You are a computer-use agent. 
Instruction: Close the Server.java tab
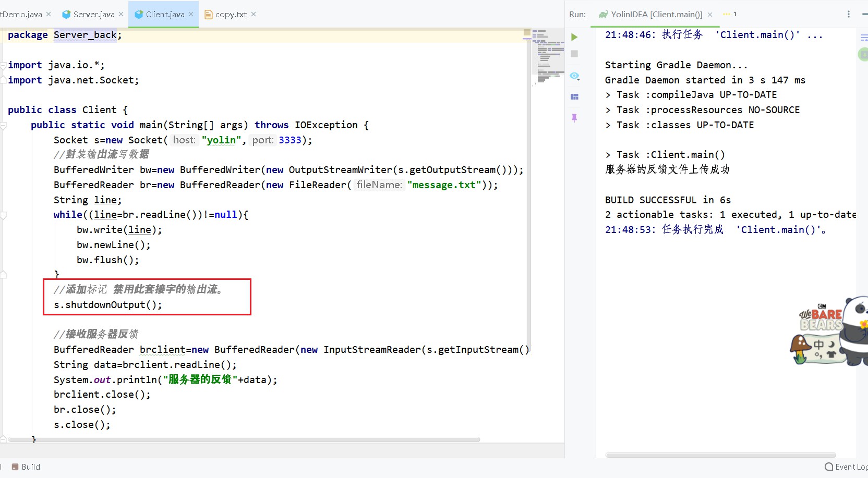coord(121,14)
